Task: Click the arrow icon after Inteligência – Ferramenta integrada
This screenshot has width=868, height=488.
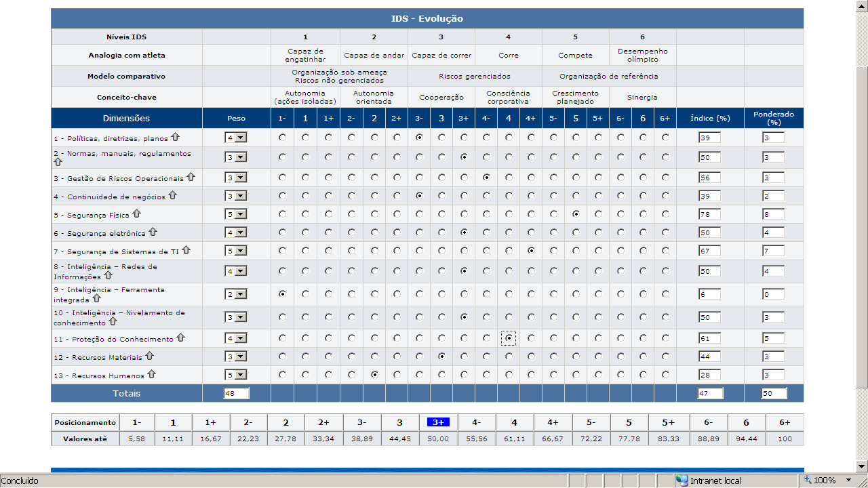Action: (96, 298)
